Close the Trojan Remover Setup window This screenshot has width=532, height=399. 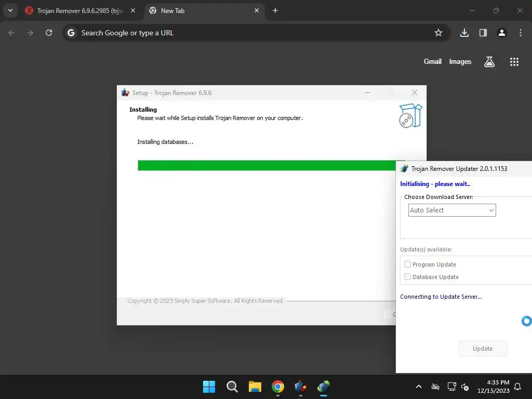(415, 92)
